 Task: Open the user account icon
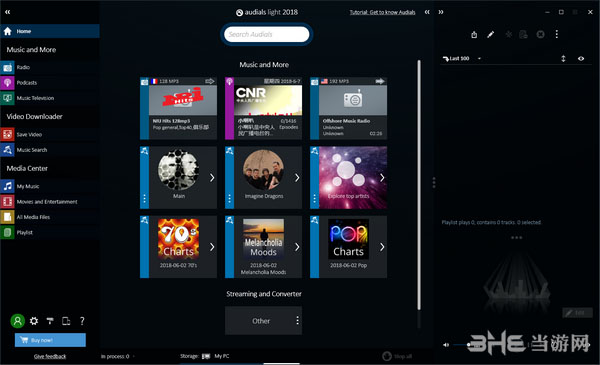click(18, 321)
